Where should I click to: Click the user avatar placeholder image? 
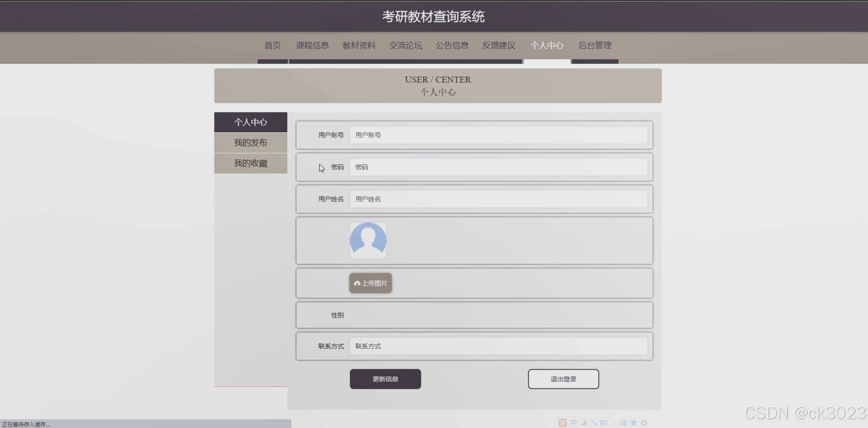coord(368,240)
